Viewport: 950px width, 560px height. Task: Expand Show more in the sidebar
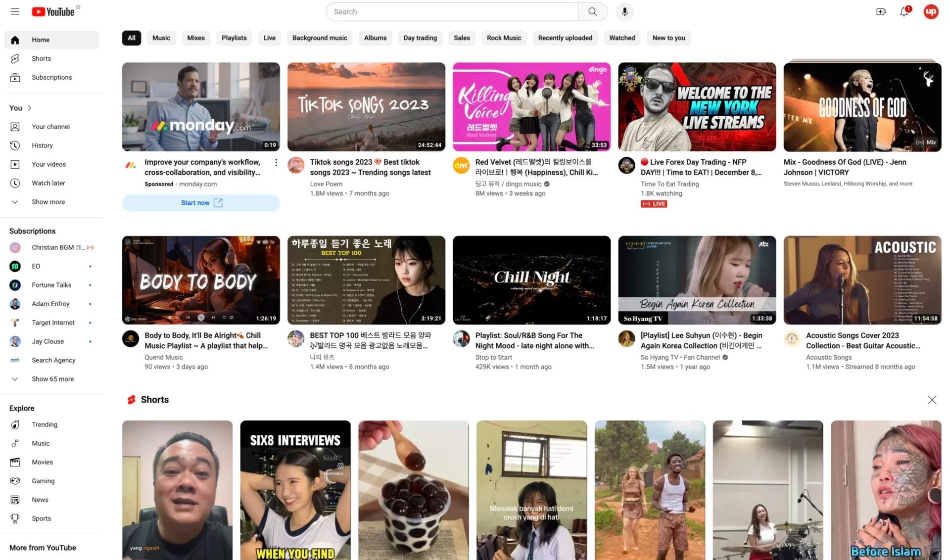[x=48, y=201]
